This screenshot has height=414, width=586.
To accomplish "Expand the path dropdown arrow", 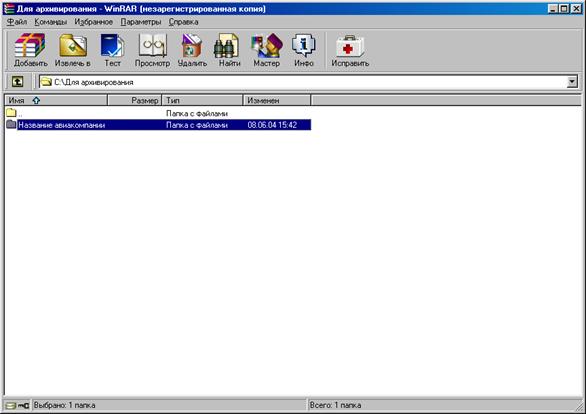I will click(572, 82).
